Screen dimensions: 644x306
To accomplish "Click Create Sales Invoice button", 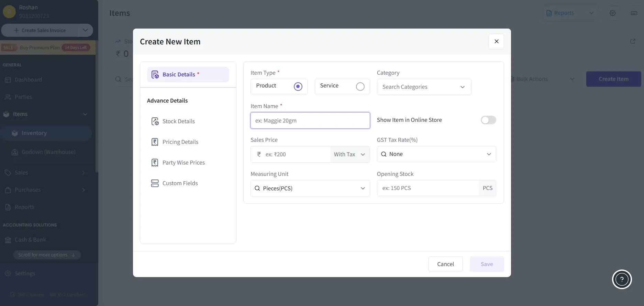I will coord(40,30).
